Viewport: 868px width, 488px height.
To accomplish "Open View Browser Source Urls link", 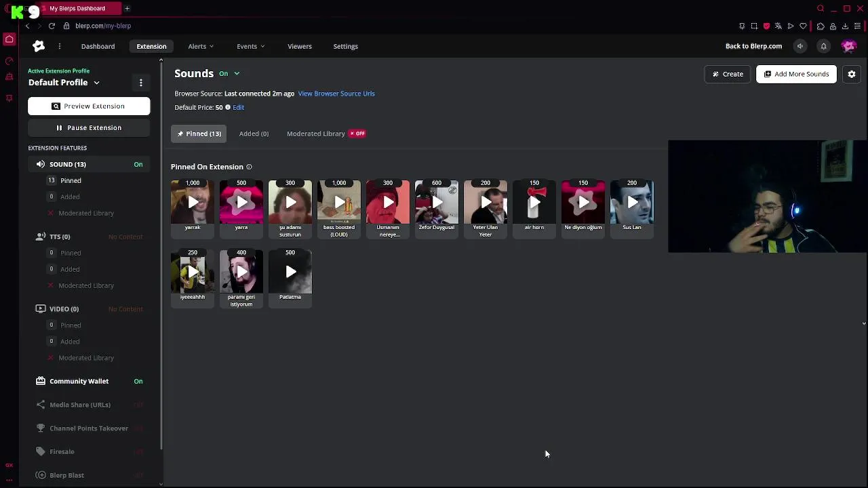I will click(x=336, y=94).
